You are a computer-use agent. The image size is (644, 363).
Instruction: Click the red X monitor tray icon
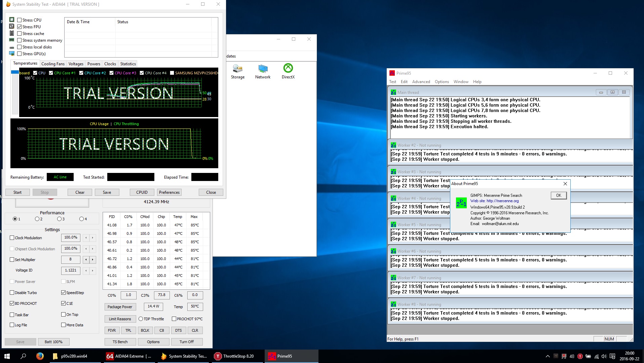(x=564, y=356)
